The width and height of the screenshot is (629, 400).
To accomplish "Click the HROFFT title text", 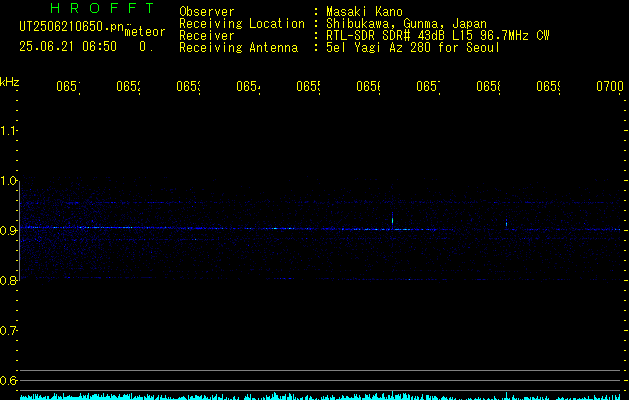I will 103,8.
